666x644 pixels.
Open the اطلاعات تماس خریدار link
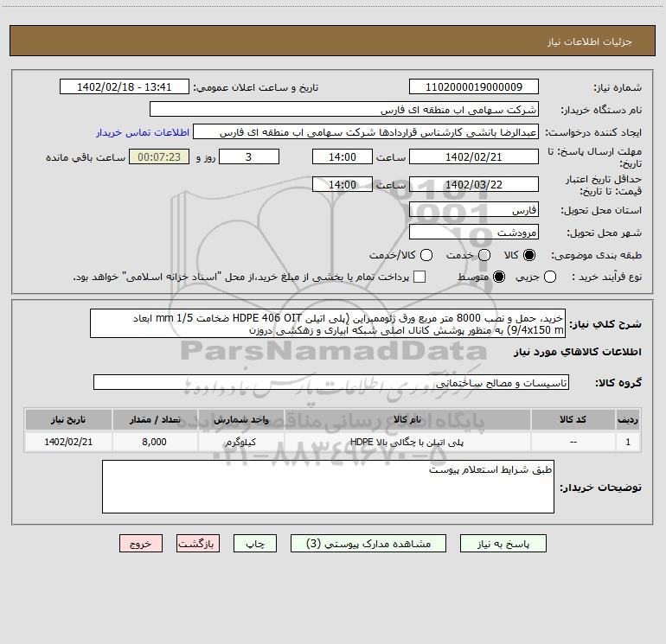click(x=143, y=132)
